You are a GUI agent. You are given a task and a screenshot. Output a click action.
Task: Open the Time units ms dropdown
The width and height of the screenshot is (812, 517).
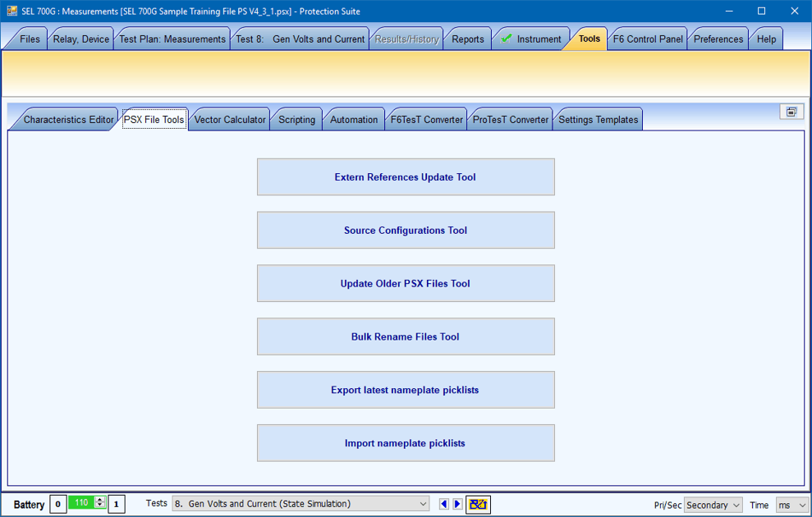pyautogui.click(x=792, y=505)
